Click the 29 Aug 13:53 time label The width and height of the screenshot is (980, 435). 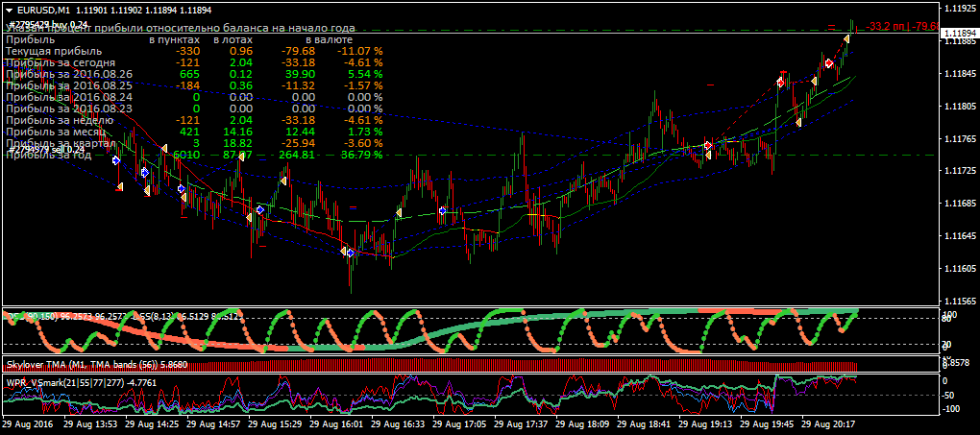pyautogui.click(x=88, y=423)
